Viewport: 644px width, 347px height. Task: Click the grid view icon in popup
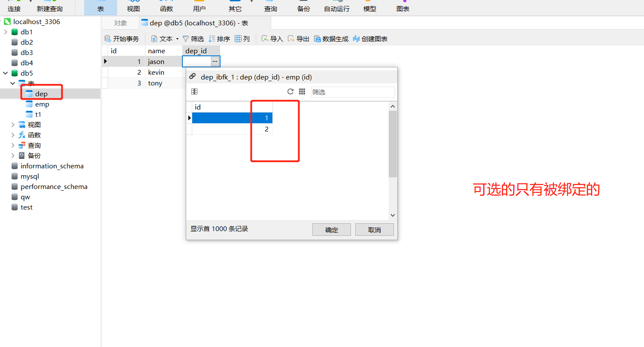tap(302, 91)
